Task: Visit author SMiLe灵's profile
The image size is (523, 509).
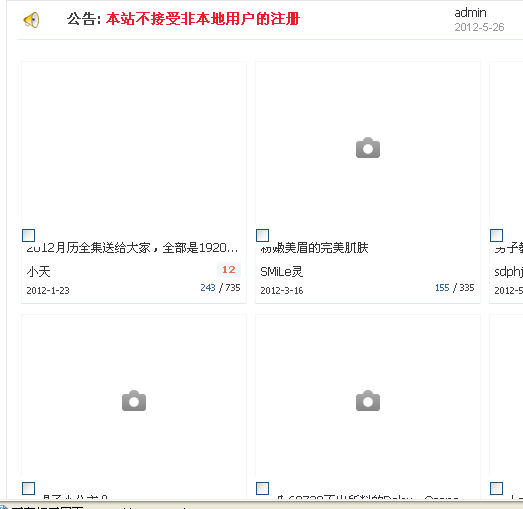Action: point(282,272)
